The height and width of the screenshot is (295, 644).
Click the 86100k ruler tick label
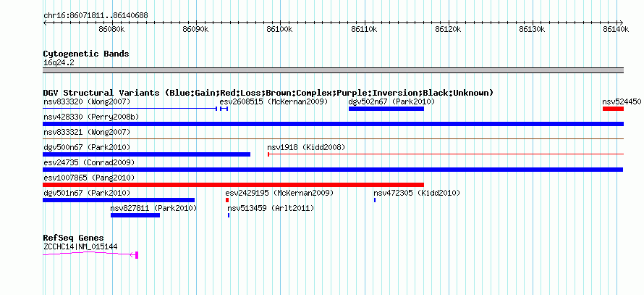pyautogui.click(x=280, y=29)
